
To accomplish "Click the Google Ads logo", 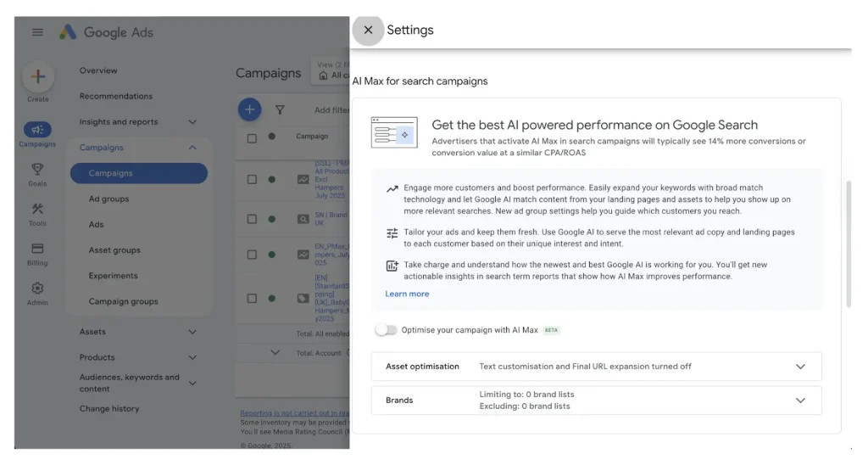I will pyautogui.click(x=106, y=32).
